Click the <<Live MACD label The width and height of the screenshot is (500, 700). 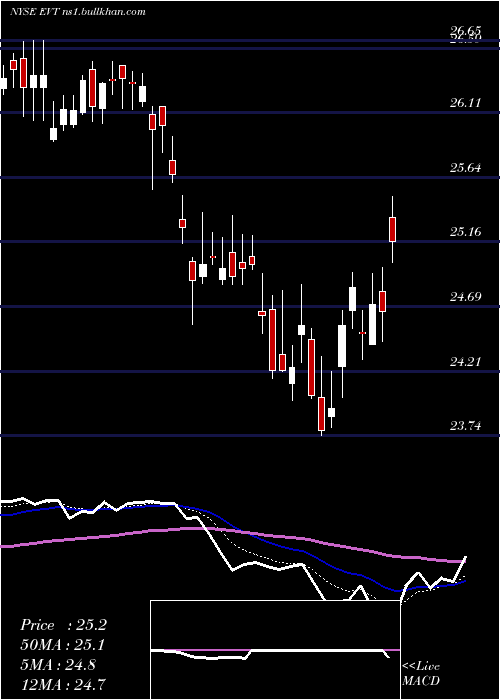click(421, 673)
